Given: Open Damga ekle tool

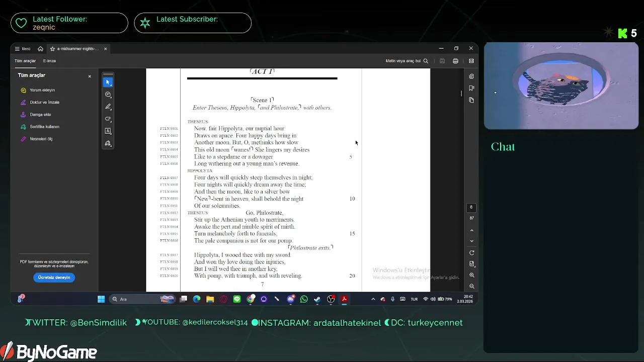Looking at the screenshot, I should click(x=36, y=115).
